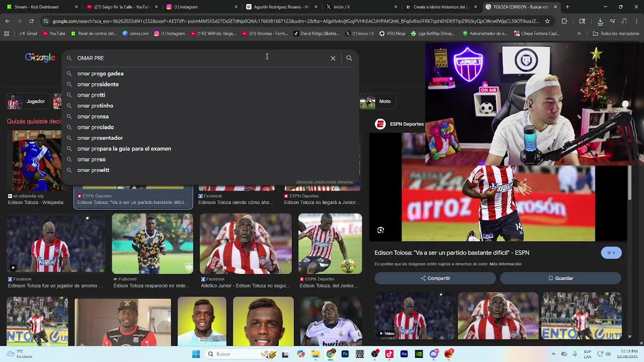Viewport: 644px width, 362px height.
Task: Open Photoshop from the taskbar
Action: click(345, 354)
